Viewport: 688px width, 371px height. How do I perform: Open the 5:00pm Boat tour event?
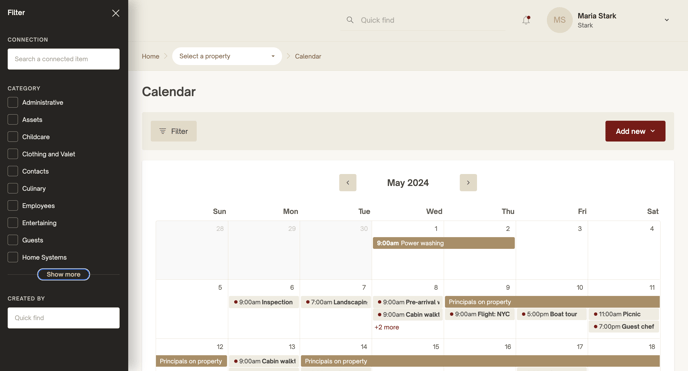point(552,314)
